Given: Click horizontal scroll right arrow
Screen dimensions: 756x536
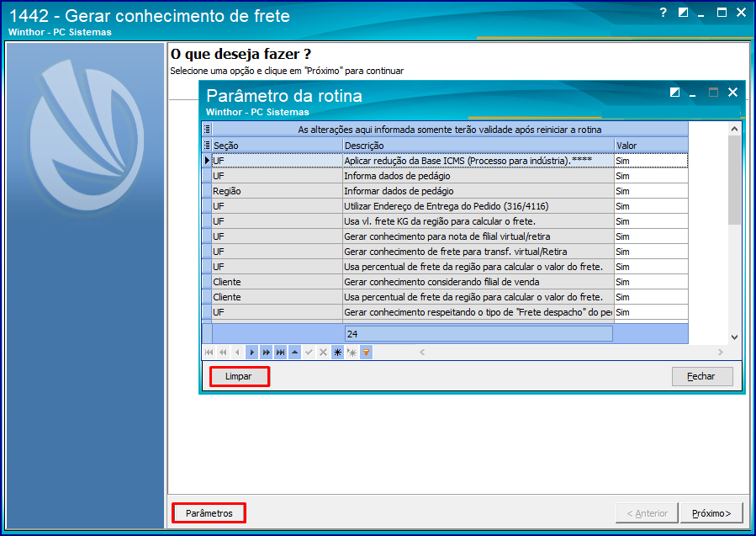Looking at the screenshot, I should [x=721, y=353].
